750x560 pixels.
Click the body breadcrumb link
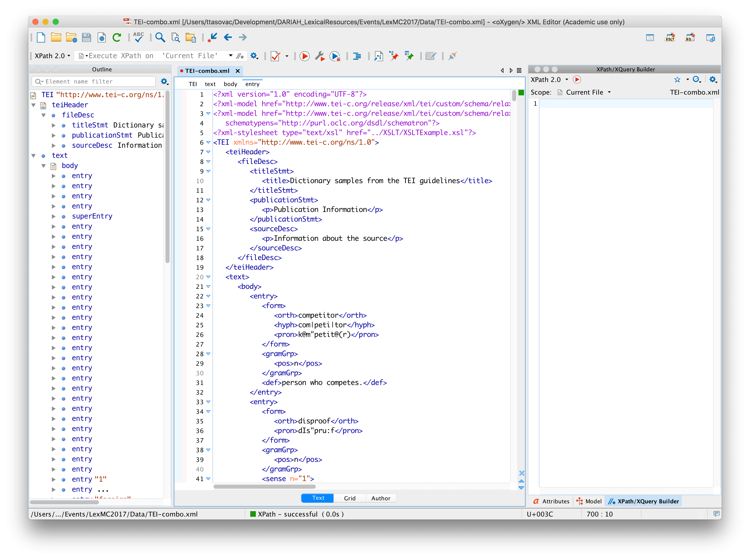pos(230,84)
